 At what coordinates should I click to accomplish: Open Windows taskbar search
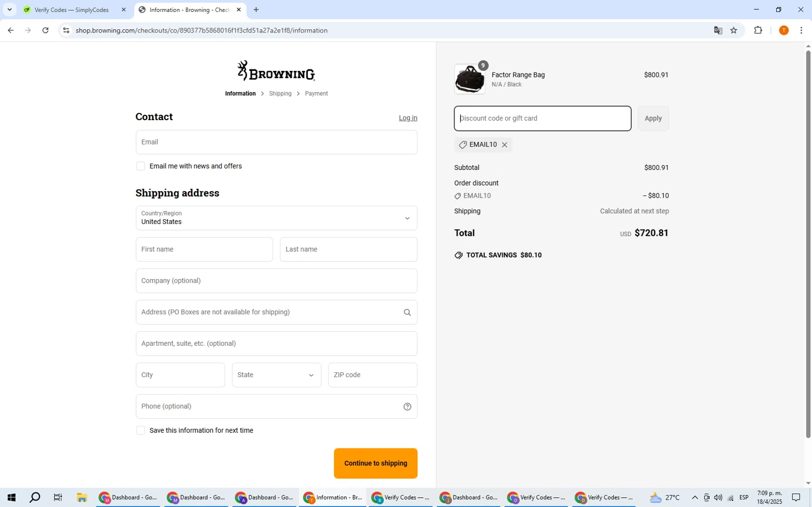[x=35, y=498]
